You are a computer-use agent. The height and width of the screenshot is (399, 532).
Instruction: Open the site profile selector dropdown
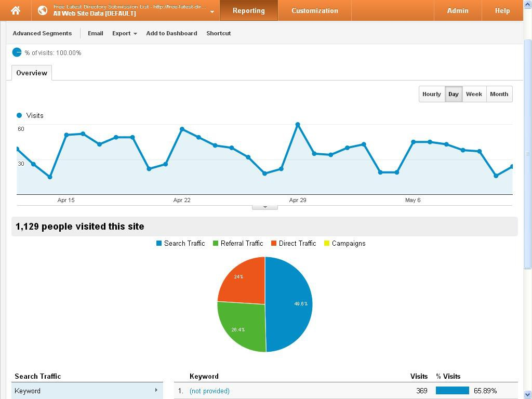(212, 11)
